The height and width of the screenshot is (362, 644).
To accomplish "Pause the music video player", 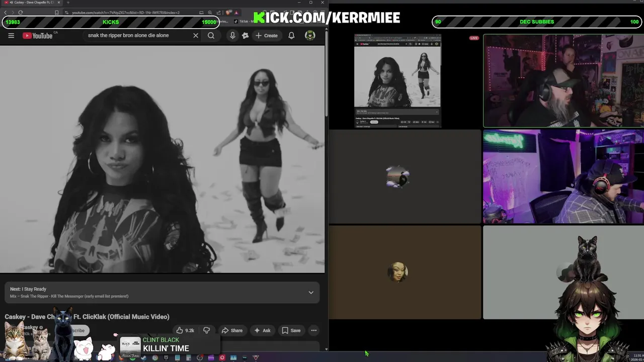I will [x=162, y=159].
